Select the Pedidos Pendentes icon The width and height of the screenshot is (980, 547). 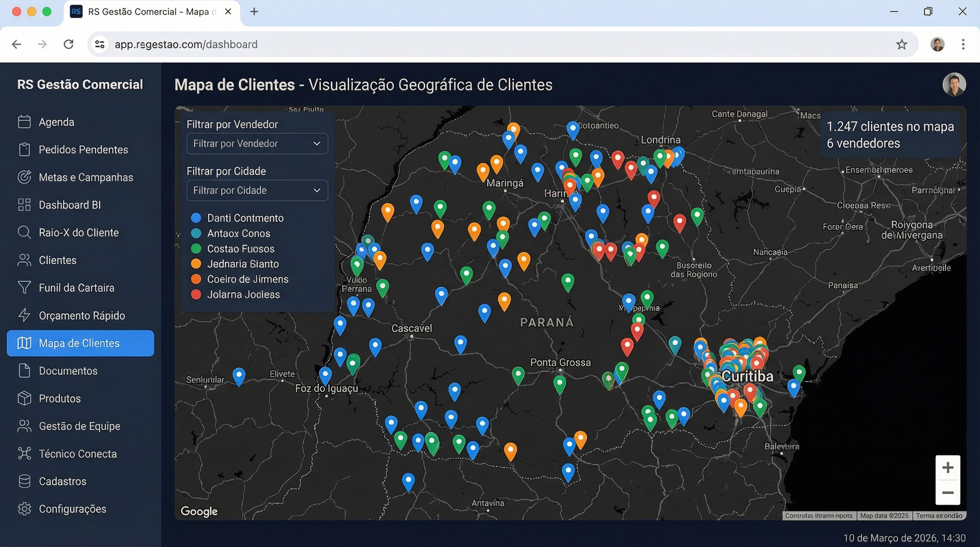pyautogui.click(x=24, y=150)
